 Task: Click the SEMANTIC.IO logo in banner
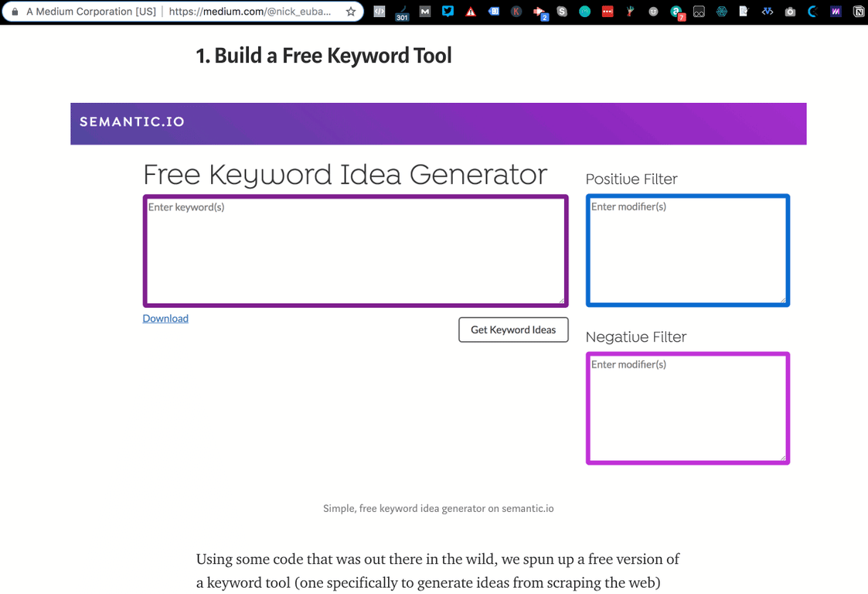coord(132,122)
